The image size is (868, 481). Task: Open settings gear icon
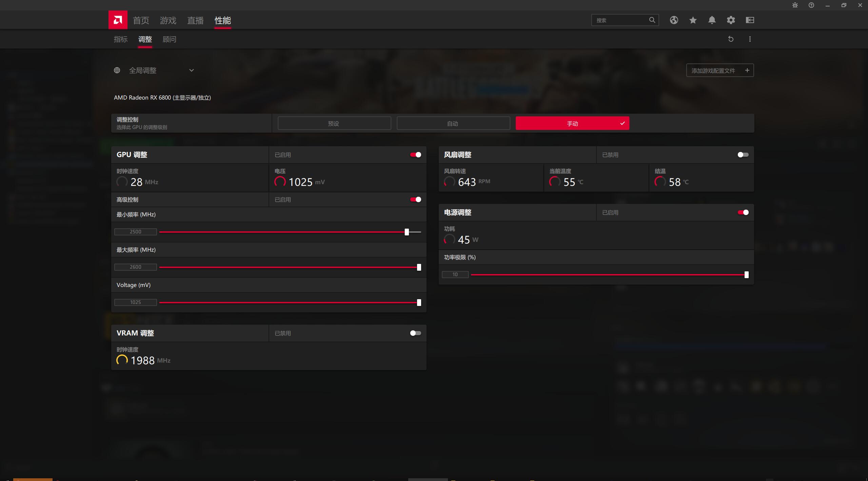pyautogui.click(x=731, y=20)
